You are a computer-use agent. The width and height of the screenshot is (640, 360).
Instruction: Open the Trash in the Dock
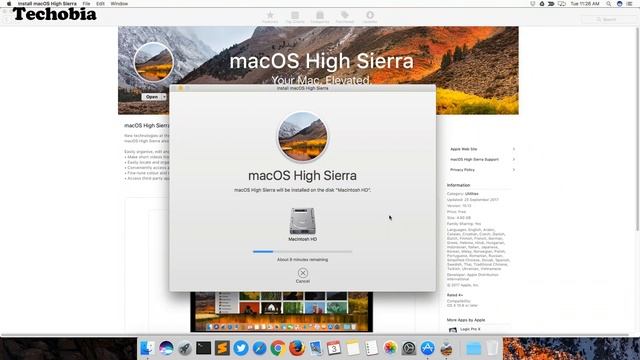pyautogui.click(x=492, y=348)
